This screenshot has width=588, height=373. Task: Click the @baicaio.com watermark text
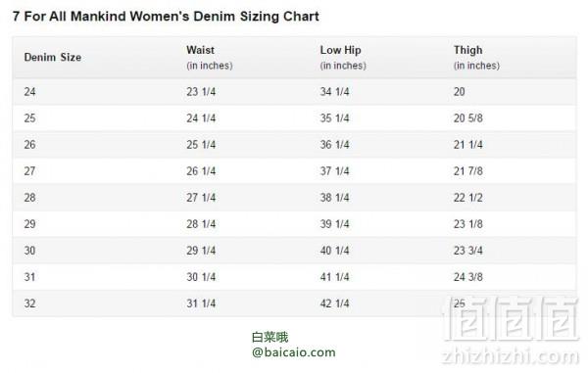coord(294,352)
